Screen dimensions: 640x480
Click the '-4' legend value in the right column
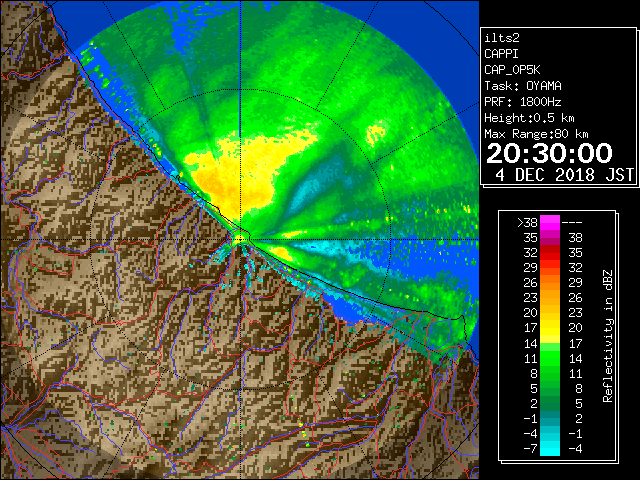point(575,449)
